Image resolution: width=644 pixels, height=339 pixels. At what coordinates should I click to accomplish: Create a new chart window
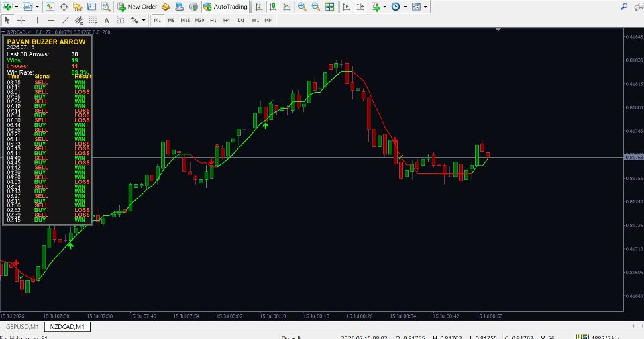[x=7, y=7]
